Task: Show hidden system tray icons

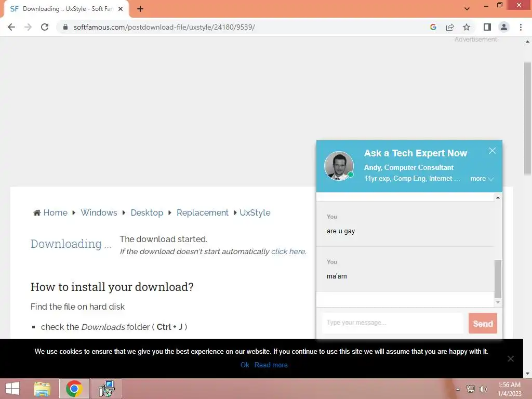Action: (x=458, y=389)
